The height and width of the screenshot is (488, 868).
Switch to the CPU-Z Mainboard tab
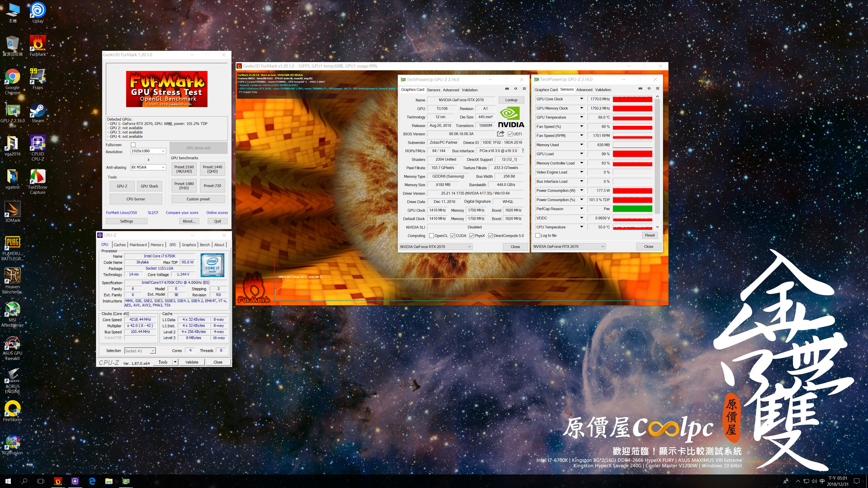[x=138, y=245]
